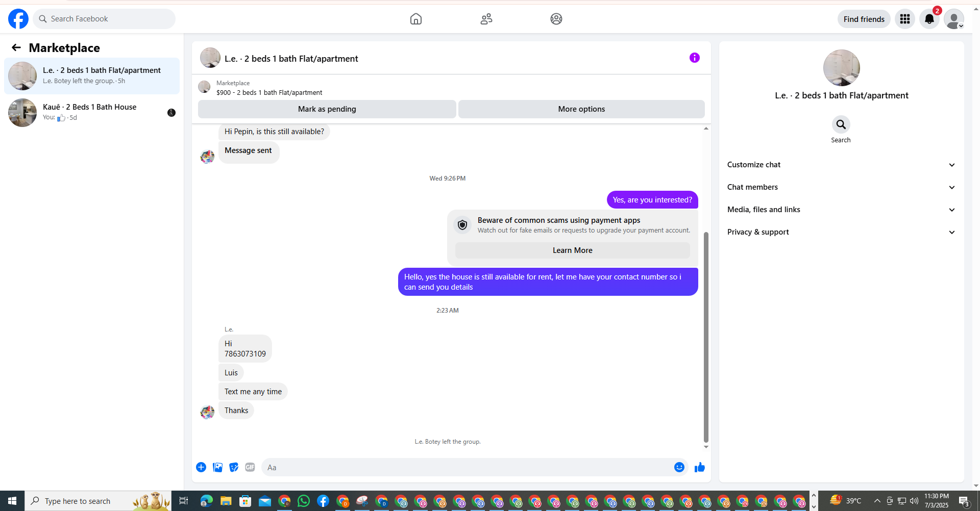Go to the Facebook logo home
Viewport: 980px width, 511px height.
click(18, 19)
